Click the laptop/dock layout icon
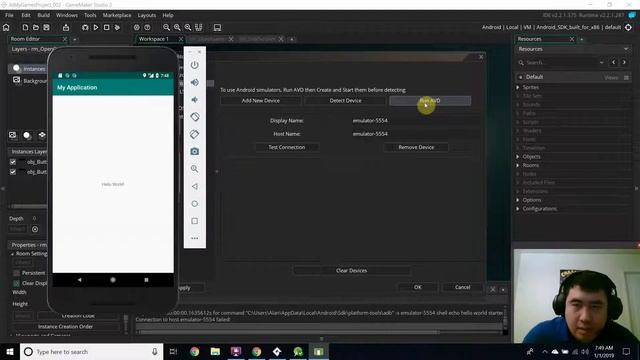This screenshot has height=360, width=640. (217, 27)
